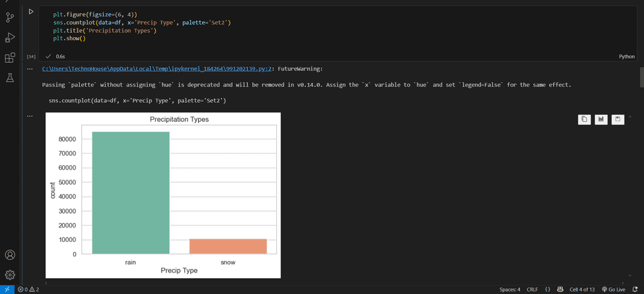Screen dimensions: 644x294
Task: Click the 'Precipitation Types' chart title
Action: [179, 120]
